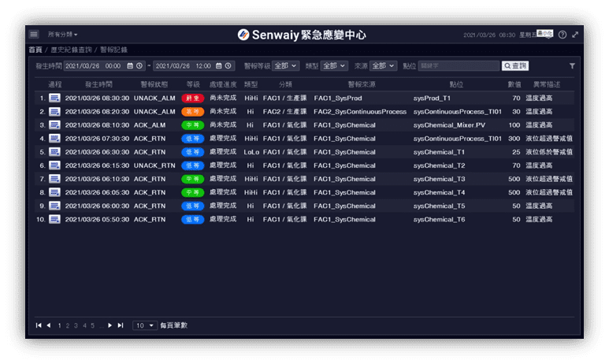Jump to first page arrow
Viewport: 609px width, 364px height.
(39, 325)
